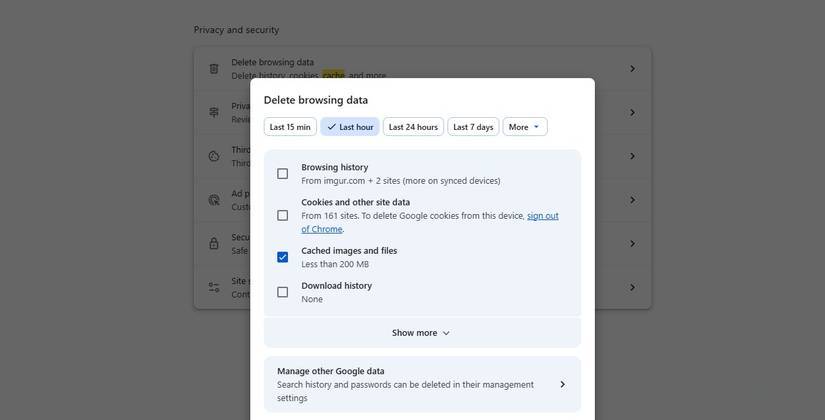Image resolution: width=825 pixels, height=420 pixels.
Task: Check Cookies and other site data
Action: pos(282,215)
